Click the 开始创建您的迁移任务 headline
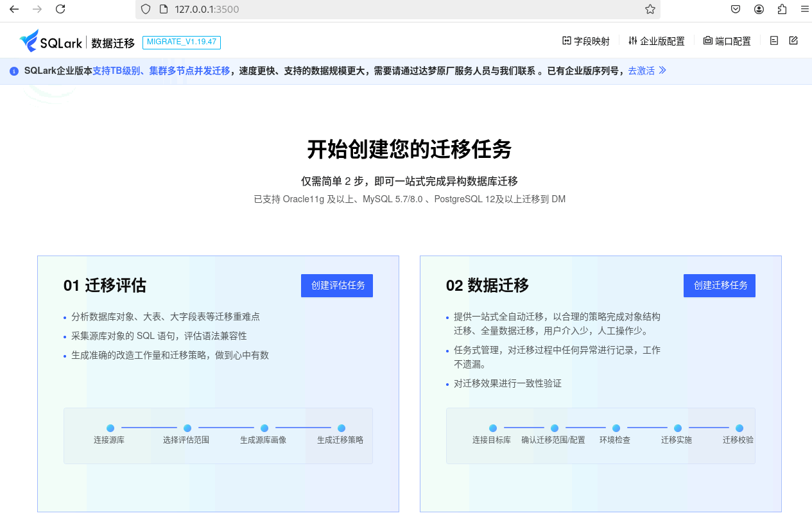812x529 pixels. pyautogui.click(x=410, y=150)
